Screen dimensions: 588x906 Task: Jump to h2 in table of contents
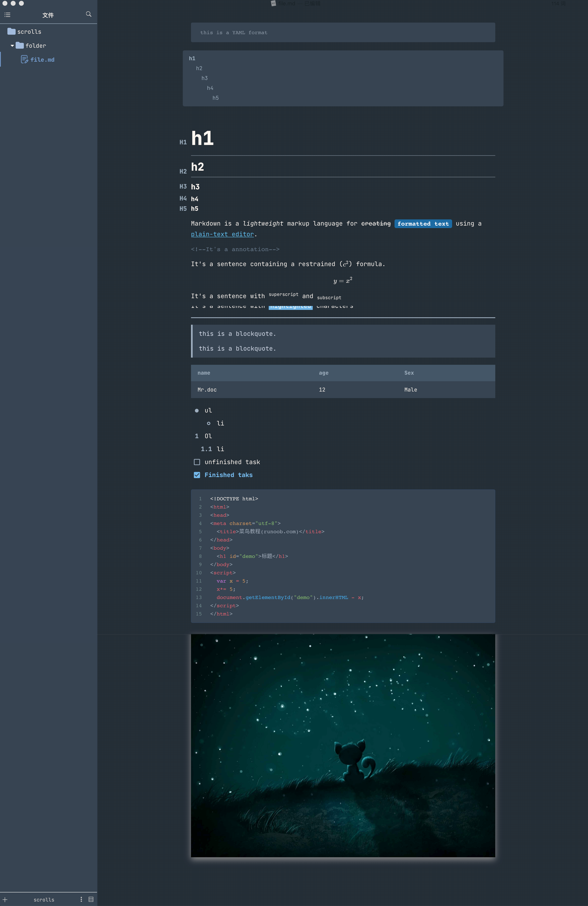tap(199, 68)
